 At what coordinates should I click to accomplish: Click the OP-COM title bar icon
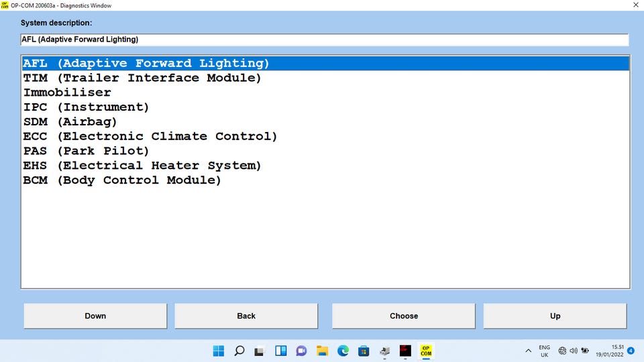(5, 5)
